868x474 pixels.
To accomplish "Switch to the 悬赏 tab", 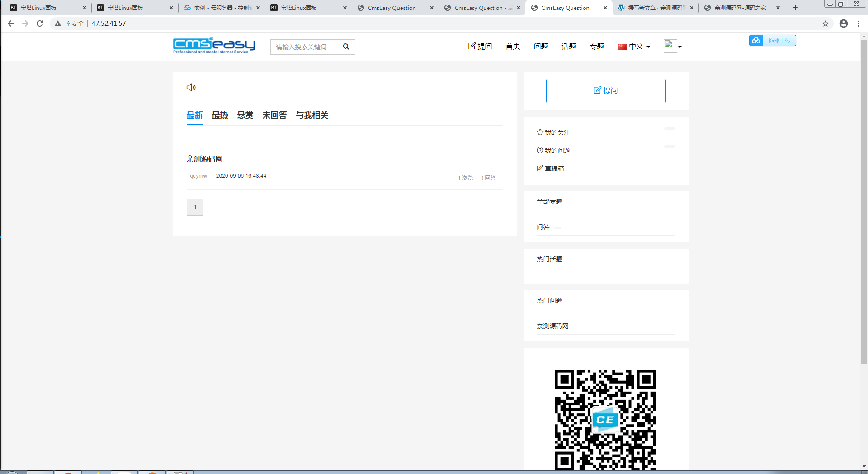I will click(x=245, y=115).
